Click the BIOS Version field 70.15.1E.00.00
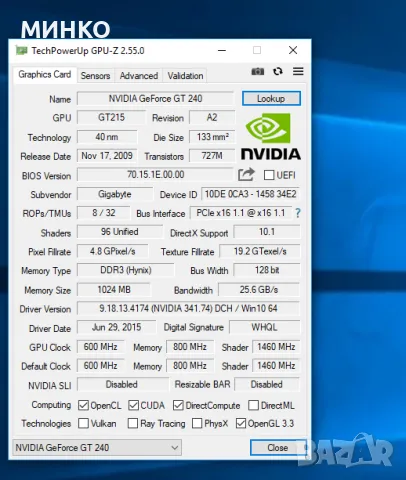 click(155, 175)
